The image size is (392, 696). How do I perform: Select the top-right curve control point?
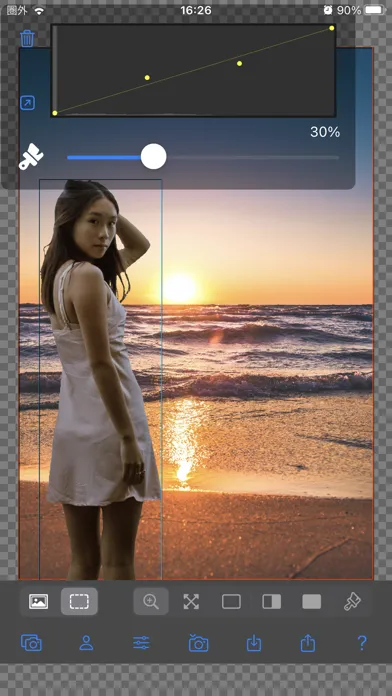(332, 28)
